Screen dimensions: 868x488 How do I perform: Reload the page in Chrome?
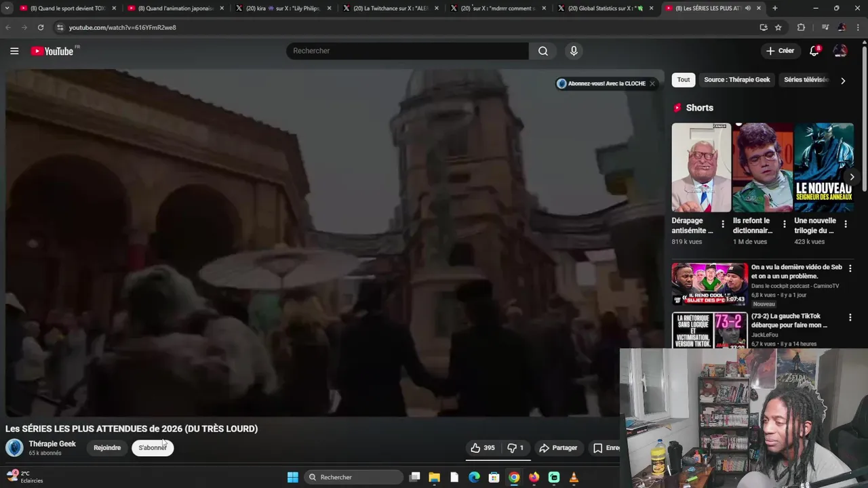(41, 27)
